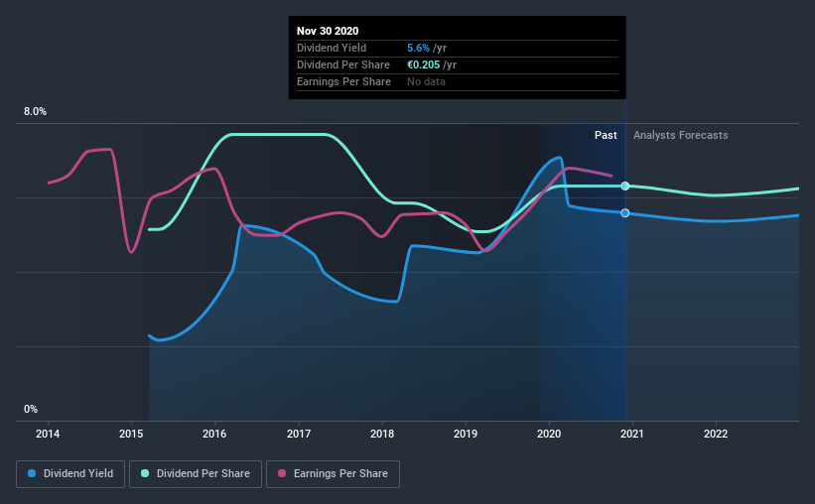This screenshot has width=815, height=504.
Task: Toggle the Dividend Yield legend button
Action: [70, 474]
